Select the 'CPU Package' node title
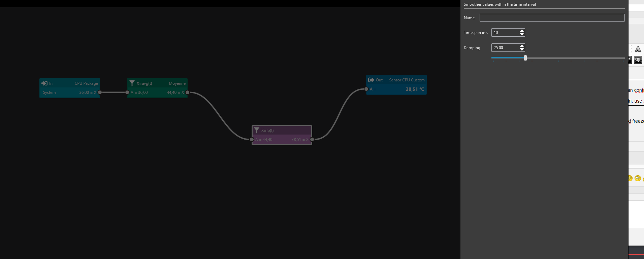The height and width of the screenshot is (259, 644). [86, 83]
